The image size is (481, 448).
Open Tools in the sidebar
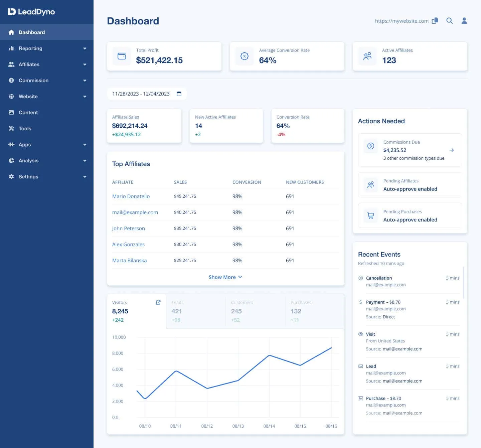click(x=47, y=129)
